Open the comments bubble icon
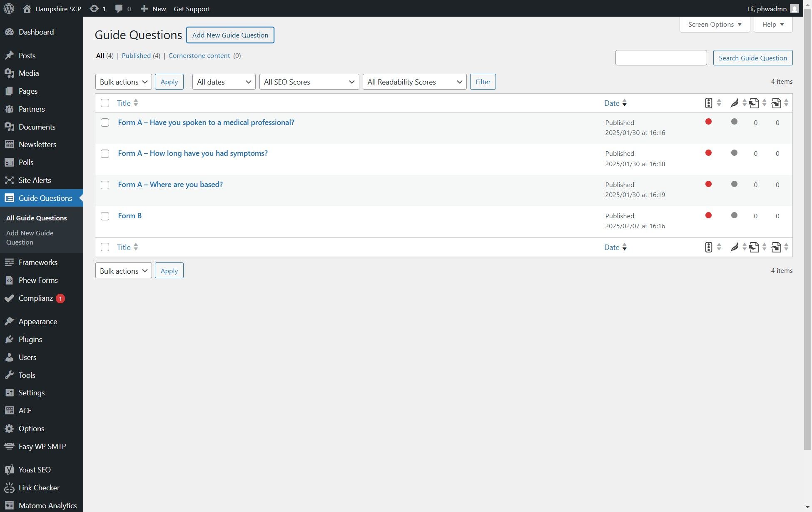The width and height of the screenshot is (812, 512). (x=119, y=9)
